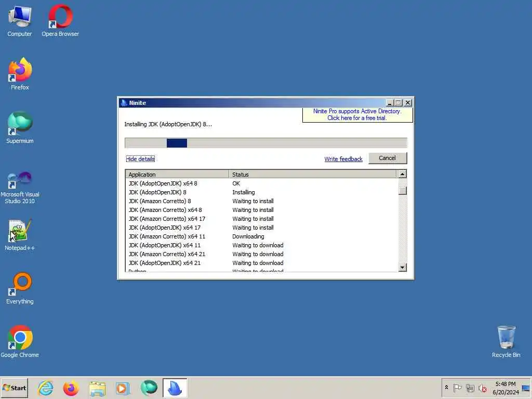Click the Status column header
The height and width of the screenshot is (399, 532).
point(312,175)
